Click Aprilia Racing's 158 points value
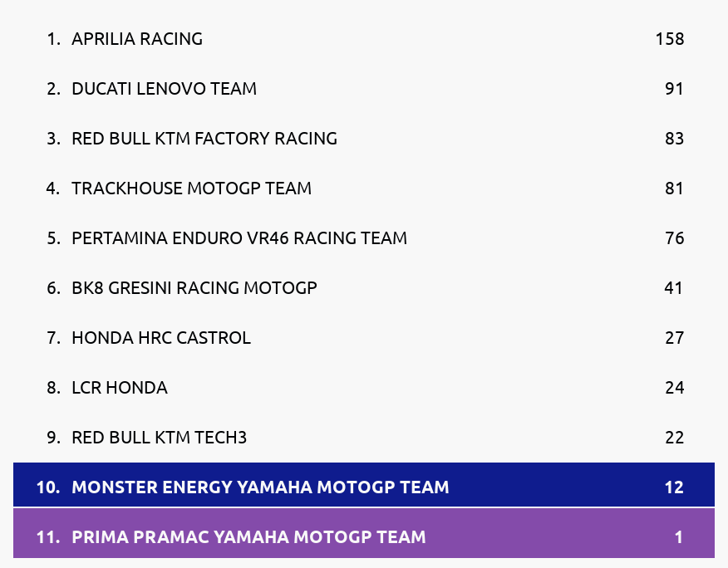This screenshot has height=568, width=728. click(670, 39)
